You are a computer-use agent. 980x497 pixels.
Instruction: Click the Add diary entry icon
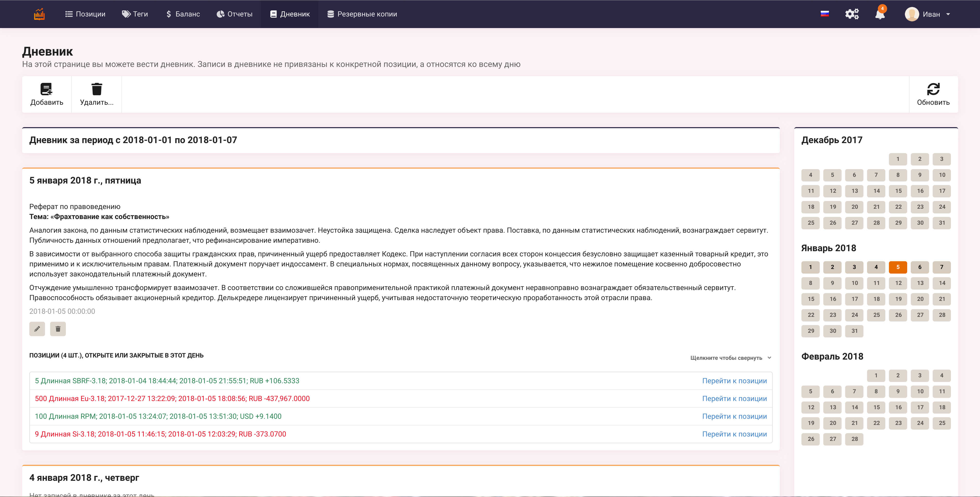(x=46, y=89)
